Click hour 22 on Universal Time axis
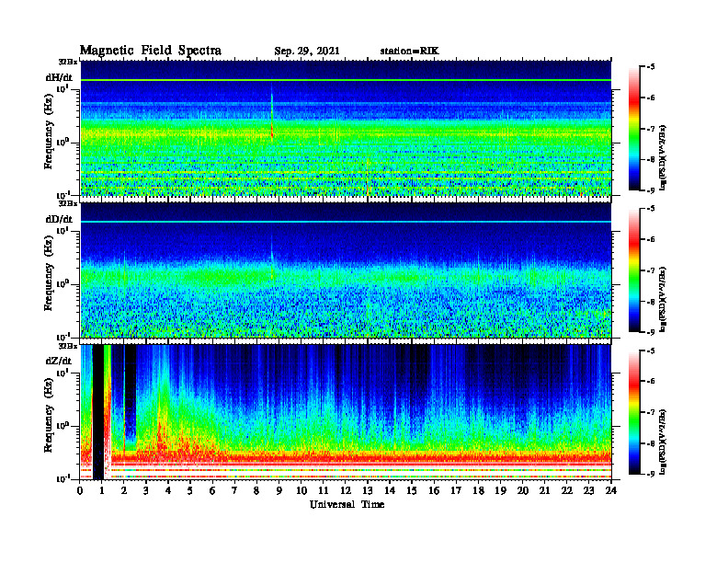 tap(567, 491)
